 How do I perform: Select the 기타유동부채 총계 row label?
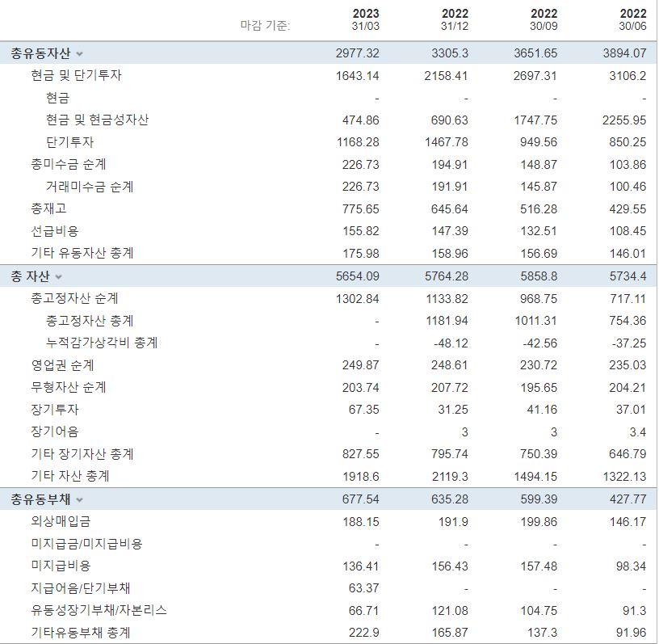click(81, 633)
